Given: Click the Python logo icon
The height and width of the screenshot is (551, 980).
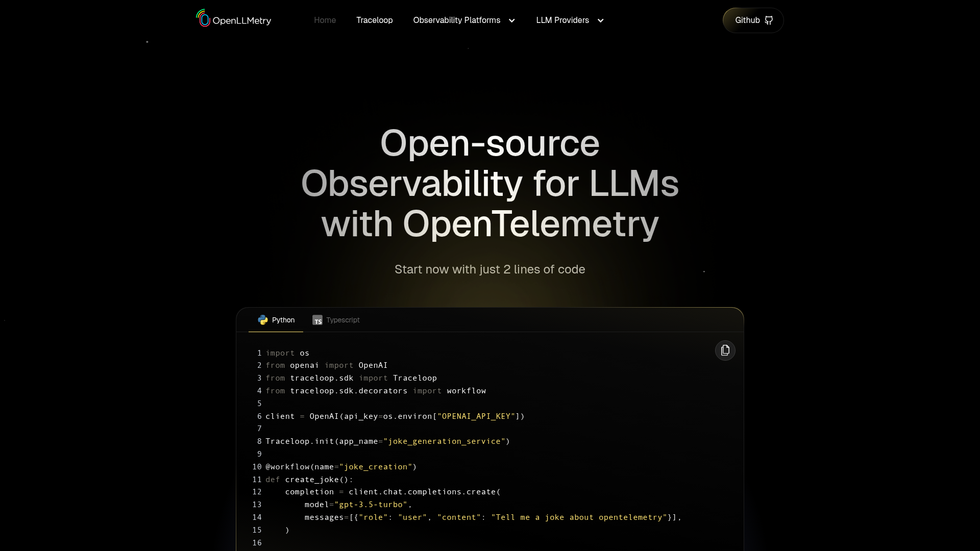Looking at the screenshot, I should pos(263,320).
